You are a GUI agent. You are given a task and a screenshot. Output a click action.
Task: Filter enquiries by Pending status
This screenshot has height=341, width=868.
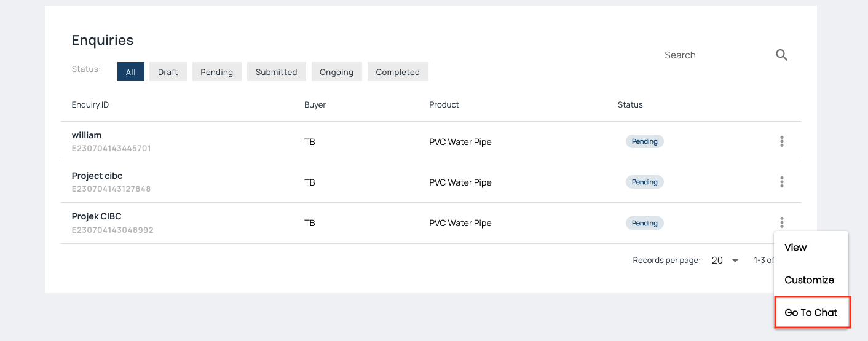[x=216, y=72]
